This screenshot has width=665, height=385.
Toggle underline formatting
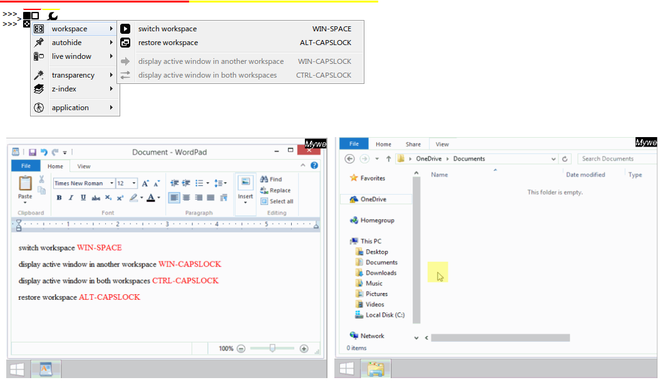(83, 198)
